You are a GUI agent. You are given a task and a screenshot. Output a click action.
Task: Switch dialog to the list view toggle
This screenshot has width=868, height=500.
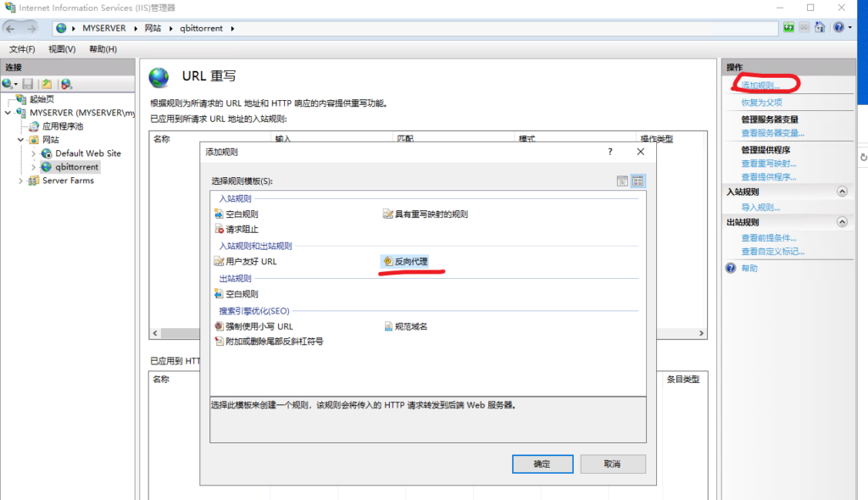pos(623,181)
